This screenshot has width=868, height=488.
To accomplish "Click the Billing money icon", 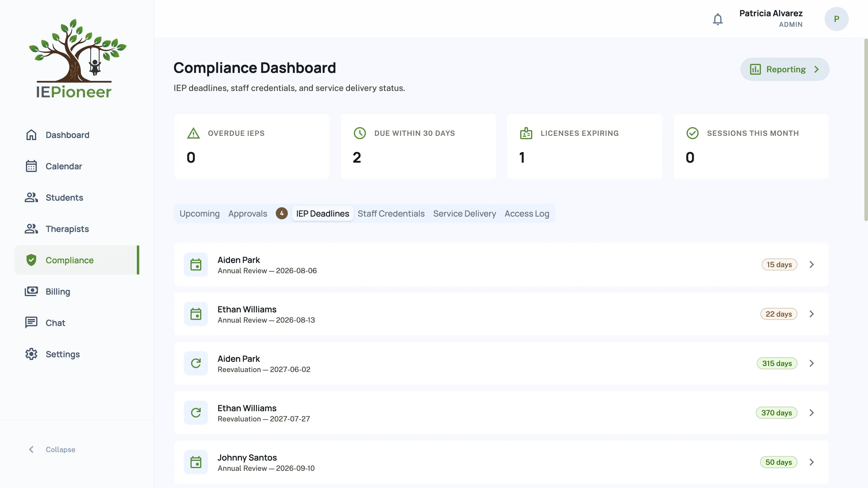I will pos(31,291).
